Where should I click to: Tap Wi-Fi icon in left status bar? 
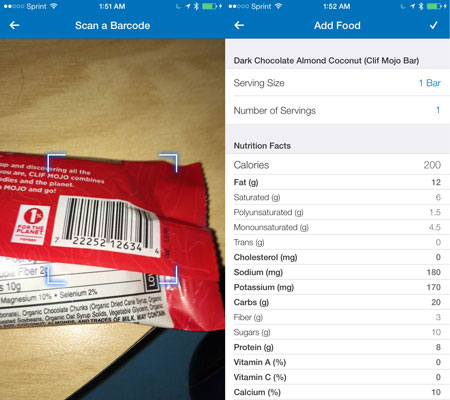pyautogui.click(x=53, y=6)
